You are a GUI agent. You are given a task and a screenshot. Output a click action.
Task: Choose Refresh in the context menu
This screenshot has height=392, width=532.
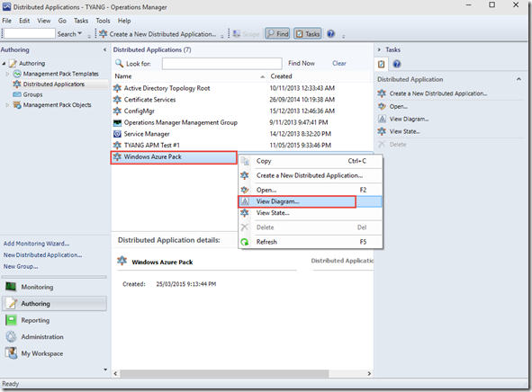[310, 242]
